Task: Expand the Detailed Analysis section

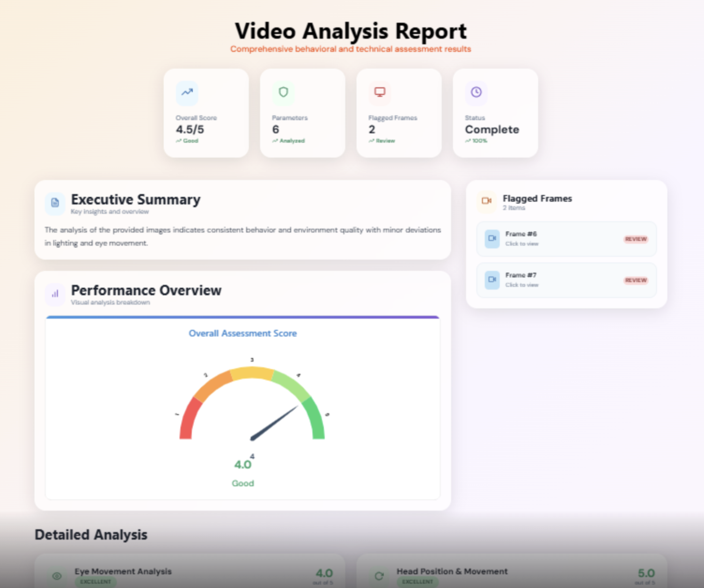Action: click(91, 534)
